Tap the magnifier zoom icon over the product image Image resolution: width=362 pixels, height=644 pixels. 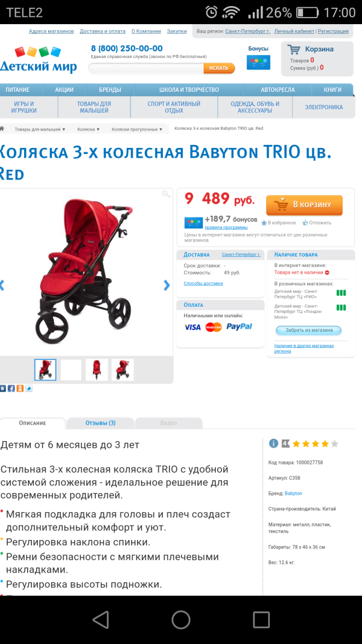[x=166, y=195]
